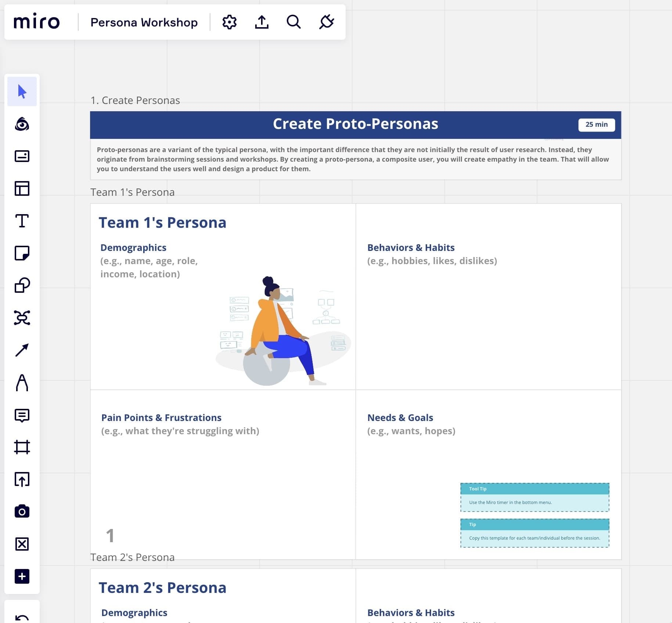The image size is (672, 623).
Task: Select the cursor selection tool
Action: click(x=22, y=92)
